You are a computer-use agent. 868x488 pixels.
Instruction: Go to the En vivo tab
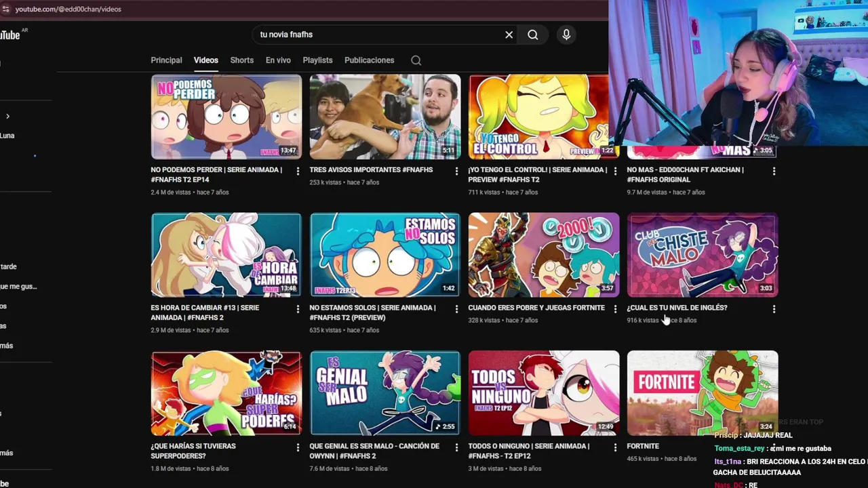point(278,60)
